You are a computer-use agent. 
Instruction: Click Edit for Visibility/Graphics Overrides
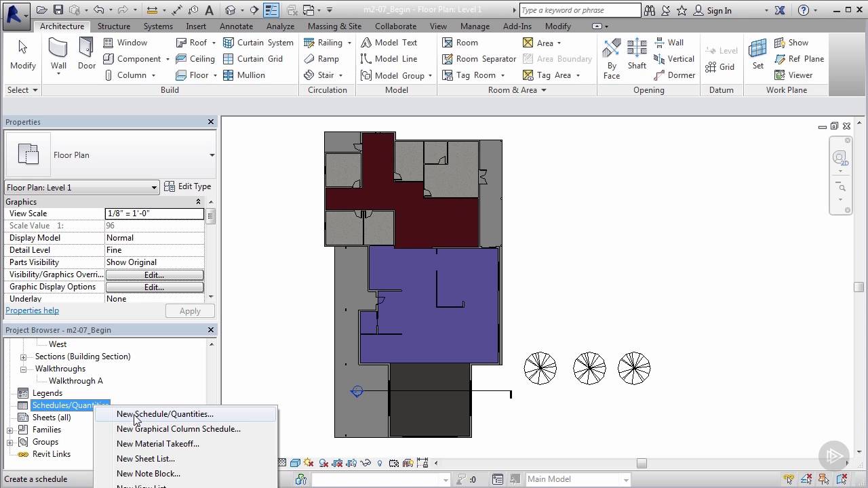pyautogui.click(x=154, y=274)
